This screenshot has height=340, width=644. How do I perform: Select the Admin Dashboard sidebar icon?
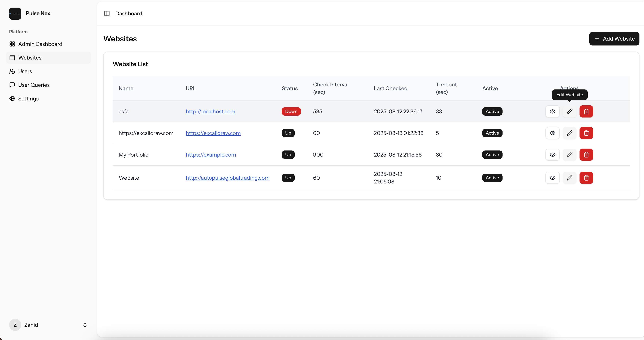[x=12, y=44]
